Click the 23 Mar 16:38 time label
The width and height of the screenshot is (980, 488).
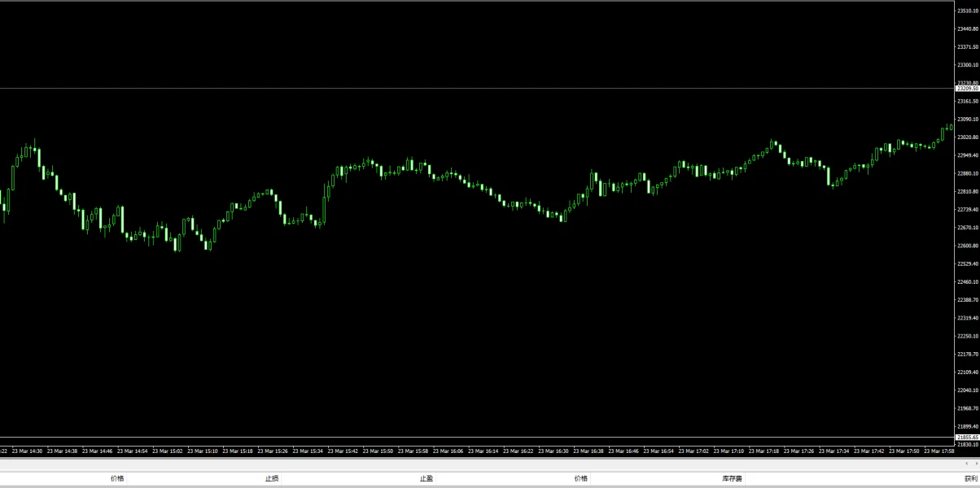coord(588,451)
